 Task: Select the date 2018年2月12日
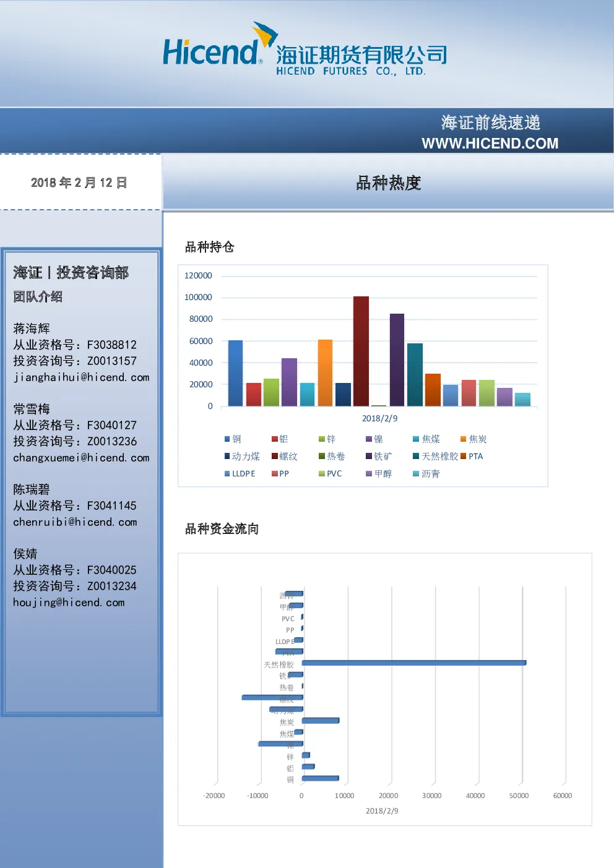point(79,183)
